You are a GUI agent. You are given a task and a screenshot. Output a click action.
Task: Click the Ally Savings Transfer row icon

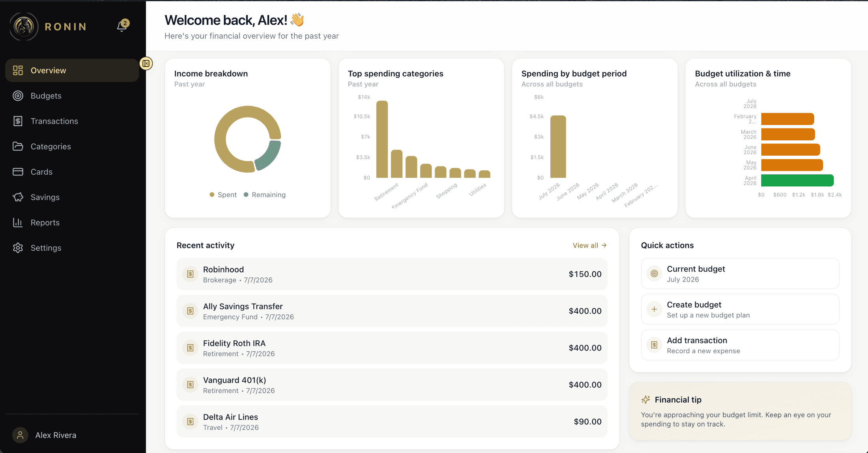[190, 311]
